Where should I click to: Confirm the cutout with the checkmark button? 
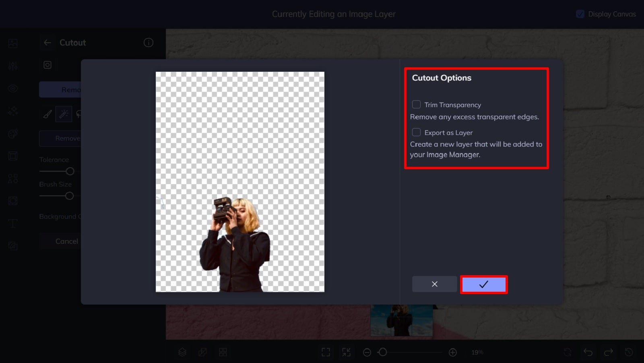(x=484, y=284)
